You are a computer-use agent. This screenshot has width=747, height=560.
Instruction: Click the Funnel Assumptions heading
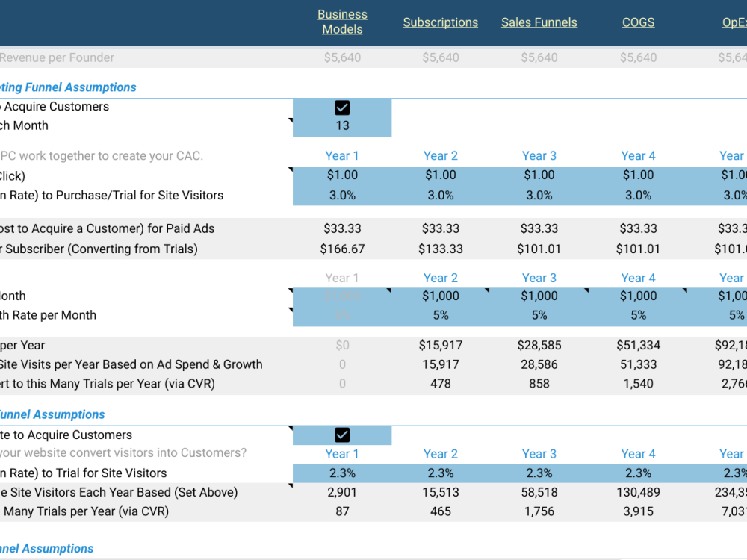click(52, 414)
